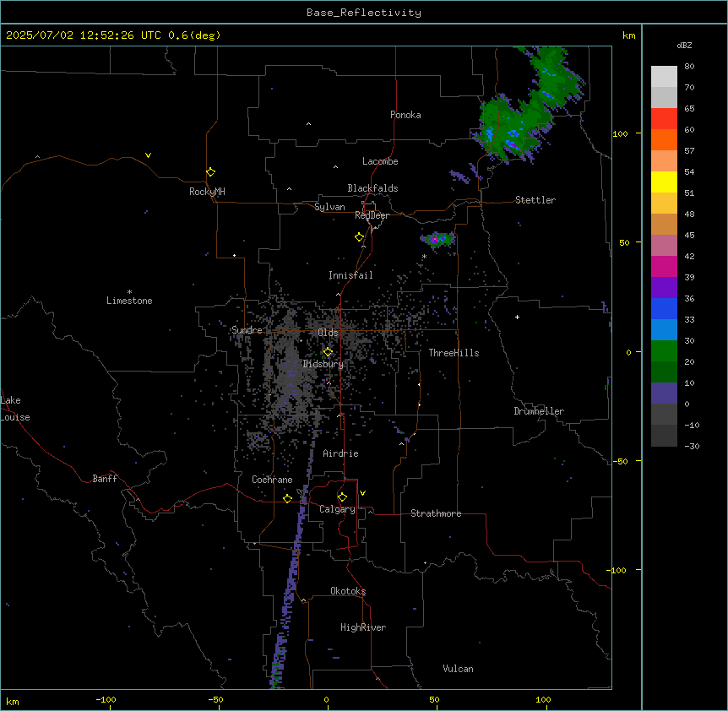Click the dBZ legend heading
Viewport: 728px width, 711px height.
pos(684,45)
